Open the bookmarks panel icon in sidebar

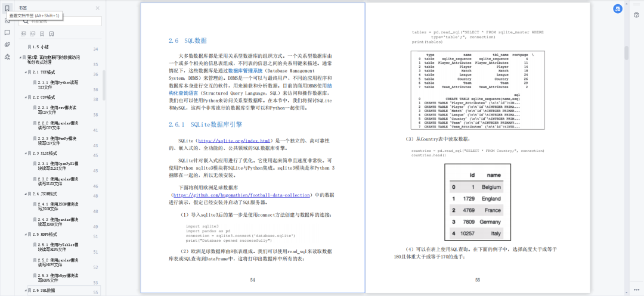click(x=7, y=8)
